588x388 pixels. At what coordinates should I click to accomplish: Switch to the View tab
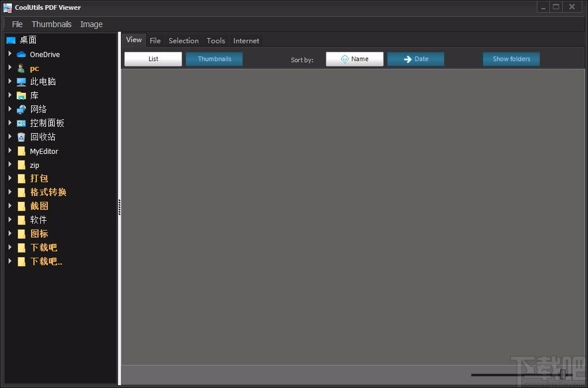tap(134, 40)
